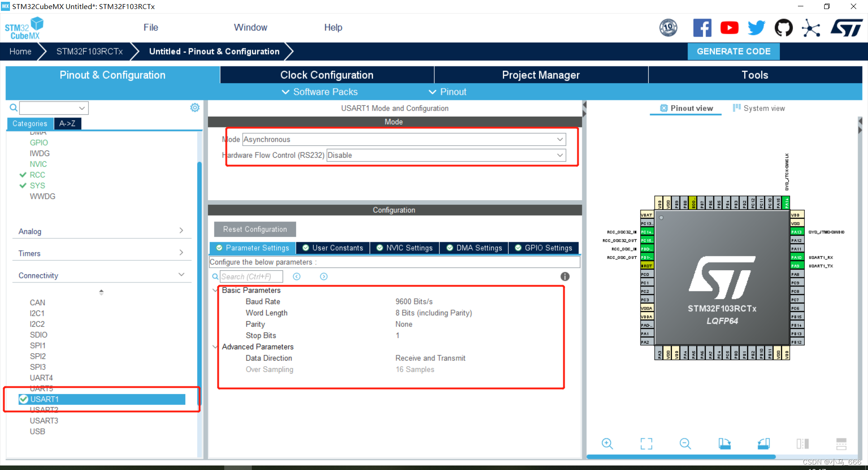Switch to Project Manager tab

[x=541, y=75]
